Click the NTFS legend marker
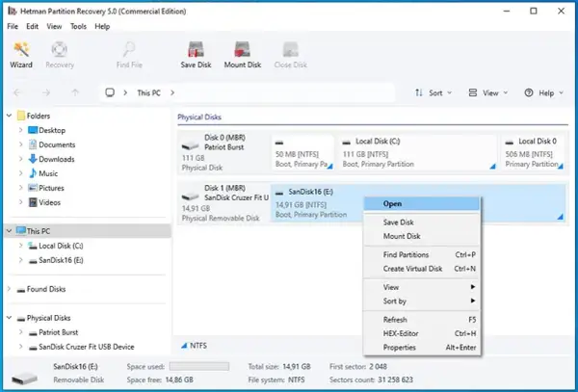The image size is (578, 392). pyautogui.click(x=184, y=346)
